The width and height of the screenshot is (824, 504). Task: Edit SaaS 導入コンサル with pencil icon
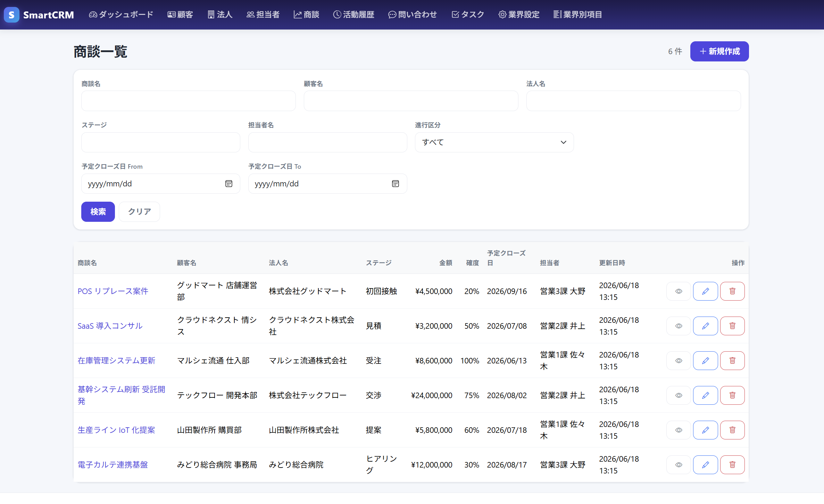(705, 326)
